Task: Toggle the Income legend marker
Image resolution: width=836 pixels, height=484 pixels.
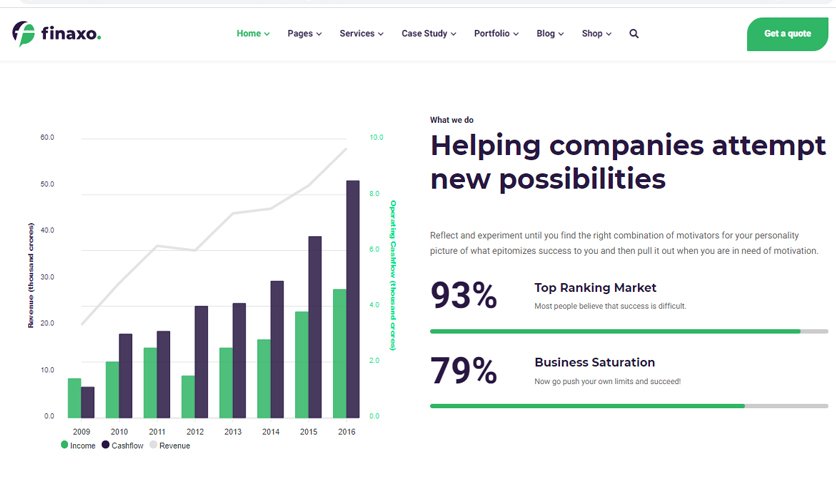Action: [x=65, y=445]
